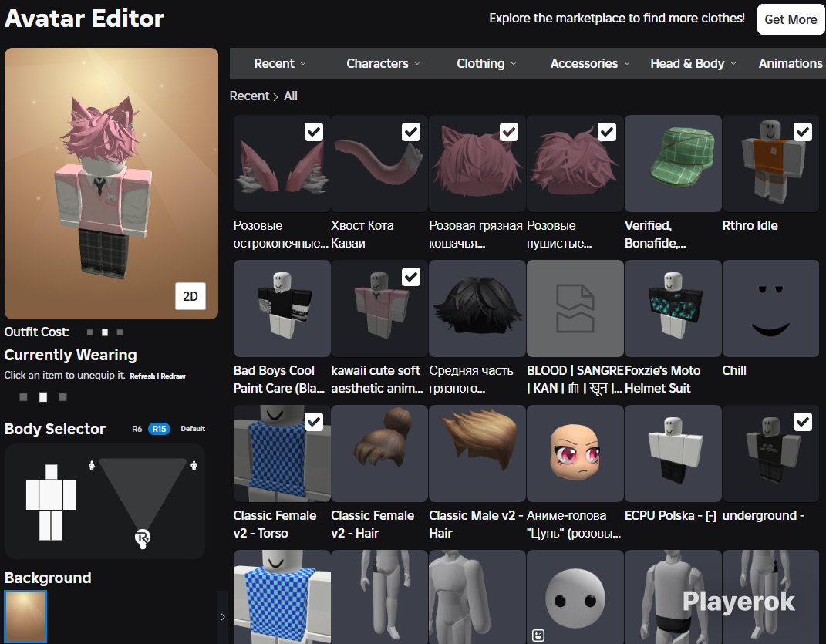Uncheck the underground item checkbox

pos(803,422)
